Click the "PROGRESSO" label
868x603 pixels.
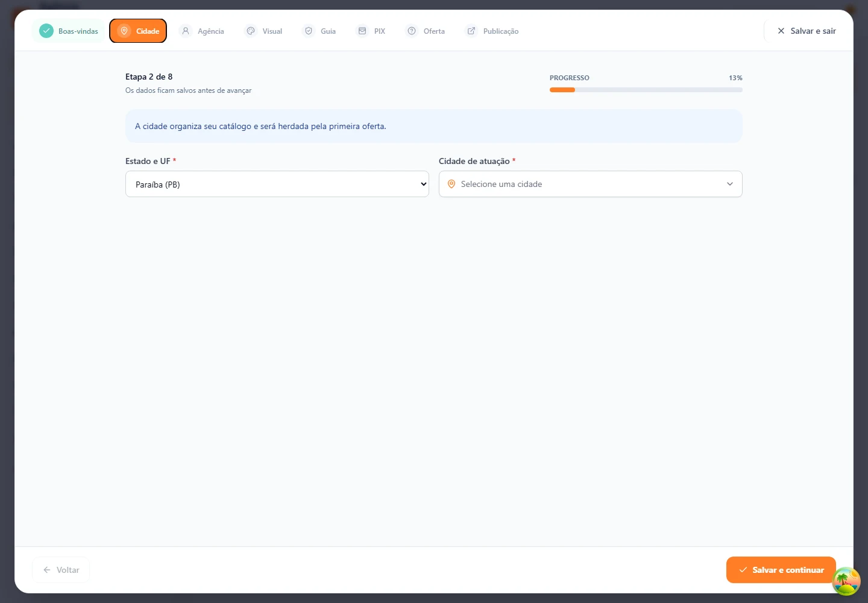(570, 78)
